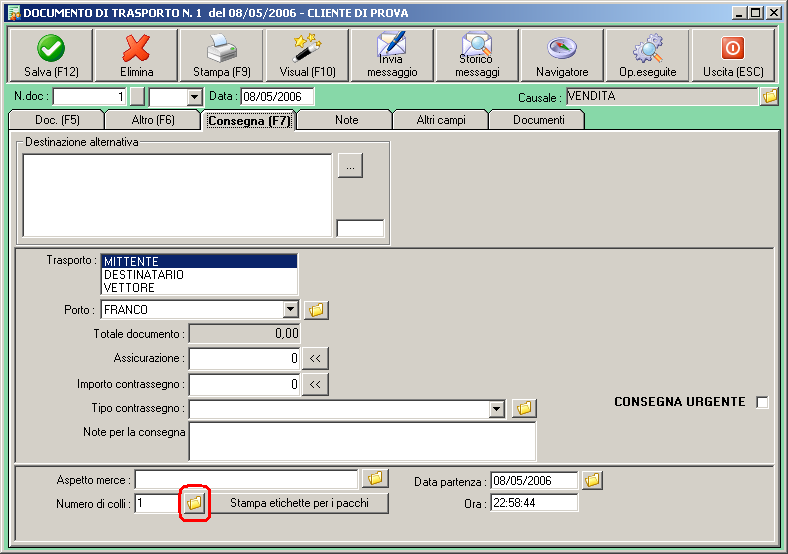The image size is (788, 554).
Task: Select DESTINATARIO in Trasporto list
Action: pyautogui.click(x=199, y=274)
